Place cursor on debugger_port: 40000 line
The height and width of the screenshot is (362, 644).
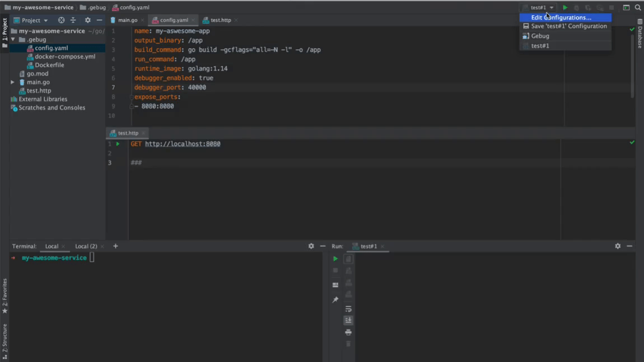[170, 87]
